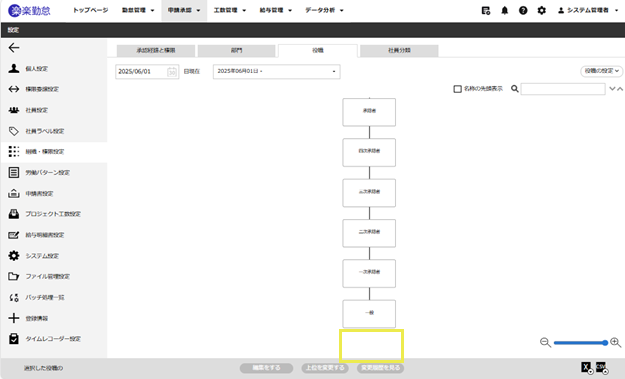Image resolution: width=625 pixels, height=379 pixels.
Task: Toggle the 名称の先頭表示 checkbox
Action: tap(458, 89)
